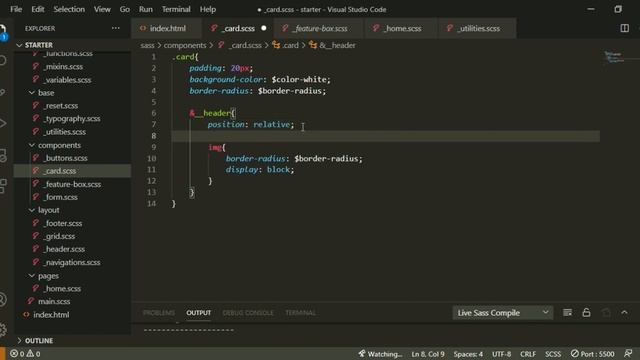Switch to DEBUG CONSOLE panel tab
Image resolution: width=640 pixels, height=360 pixels.
click(248, 313)
